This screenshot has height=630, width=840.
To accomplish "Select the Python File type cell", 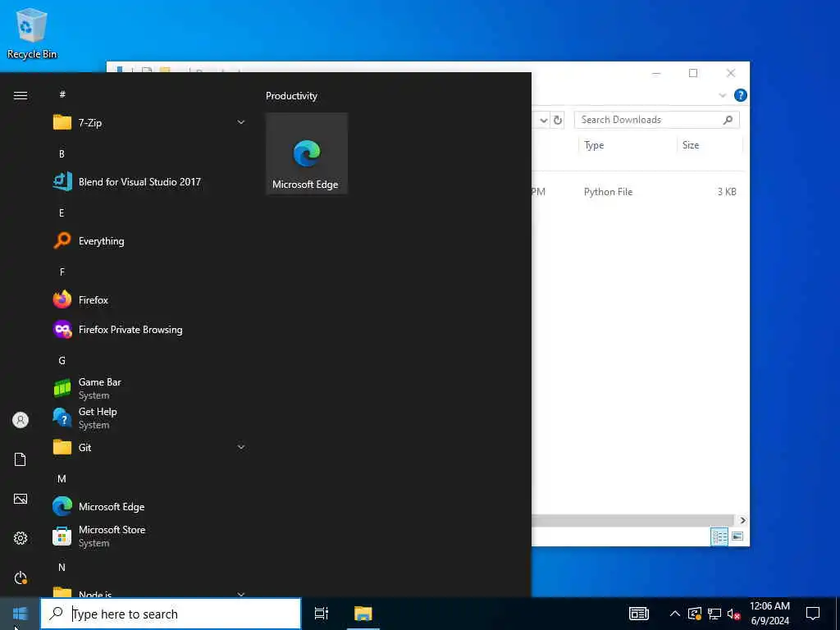I will [608, 192].
